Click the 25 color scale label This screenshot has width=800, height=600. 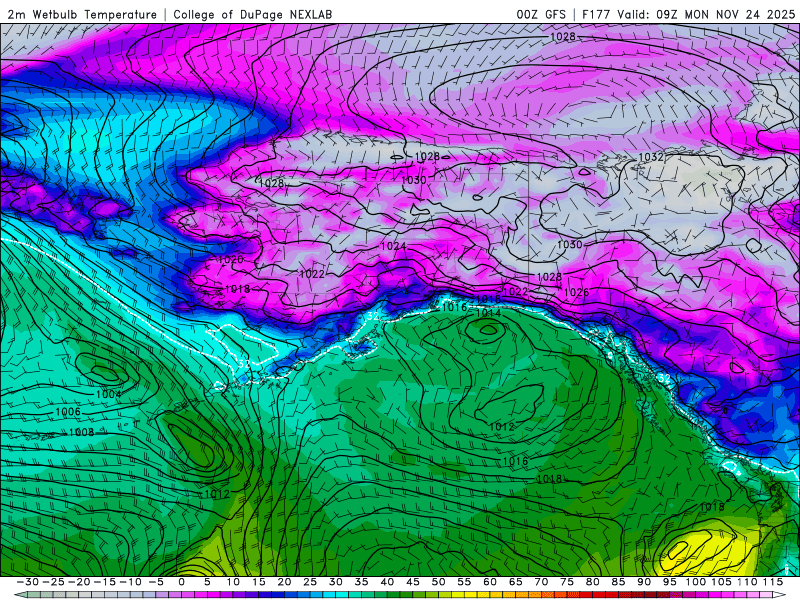tap(310, 582)
